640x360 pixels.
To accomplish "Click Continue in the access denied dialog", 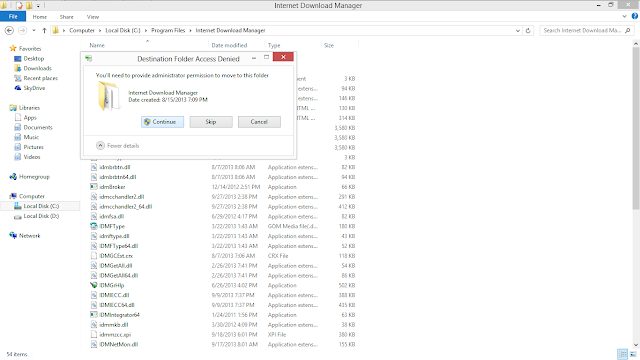I will [x=162, y=122].
